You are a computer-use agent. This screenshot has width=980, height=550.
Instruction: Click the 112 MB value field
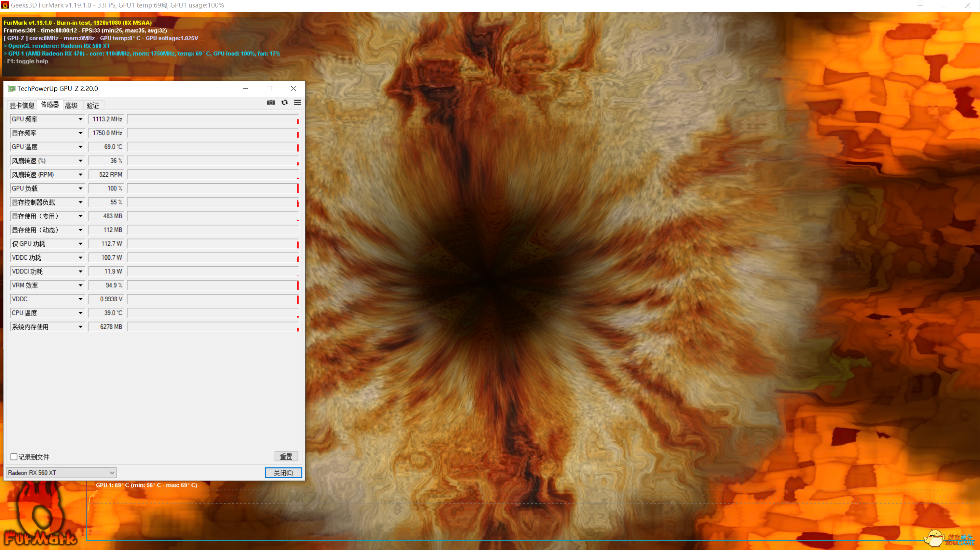pyautogui.click(x=106, y=230)
